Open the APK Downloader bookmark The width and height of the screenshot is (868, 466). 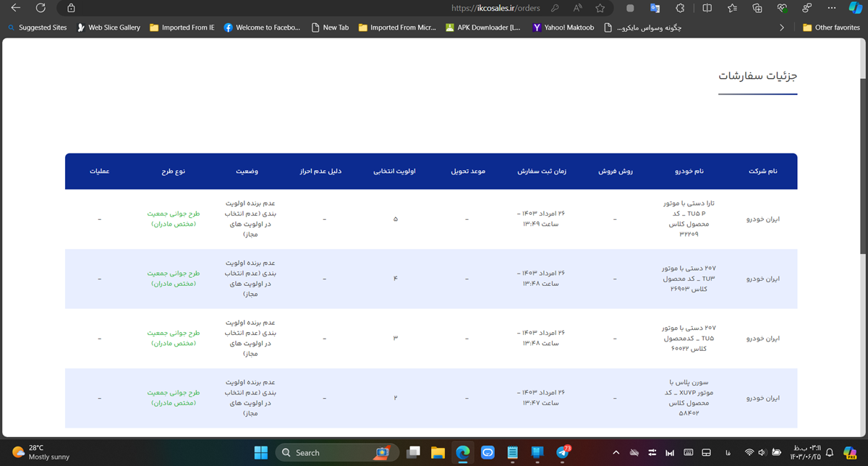[482, 27]
